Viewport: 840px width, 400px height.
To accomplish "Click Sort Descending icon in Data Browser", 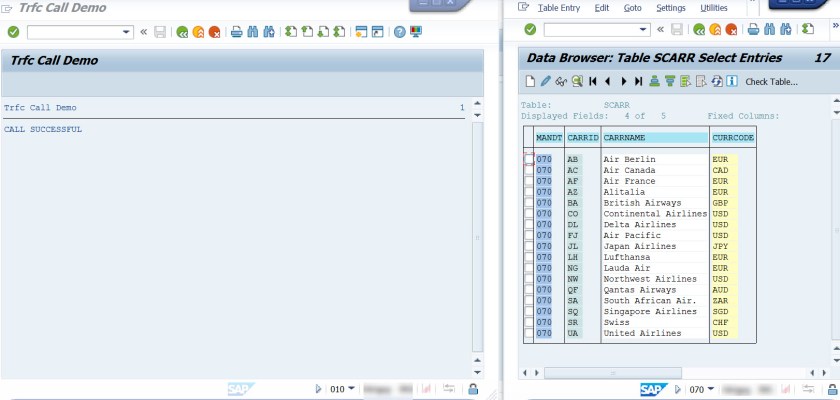I will 670,81.
